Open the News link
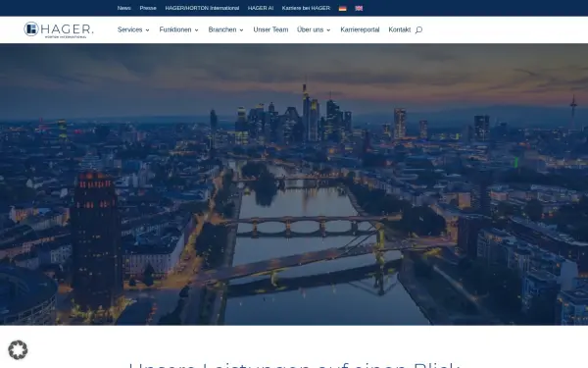588x368 pixels. coord(124,8)
